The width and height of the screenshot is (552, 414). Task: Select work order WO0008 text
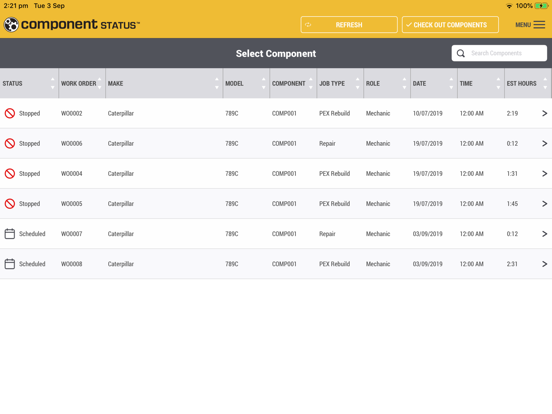[71, 264]
